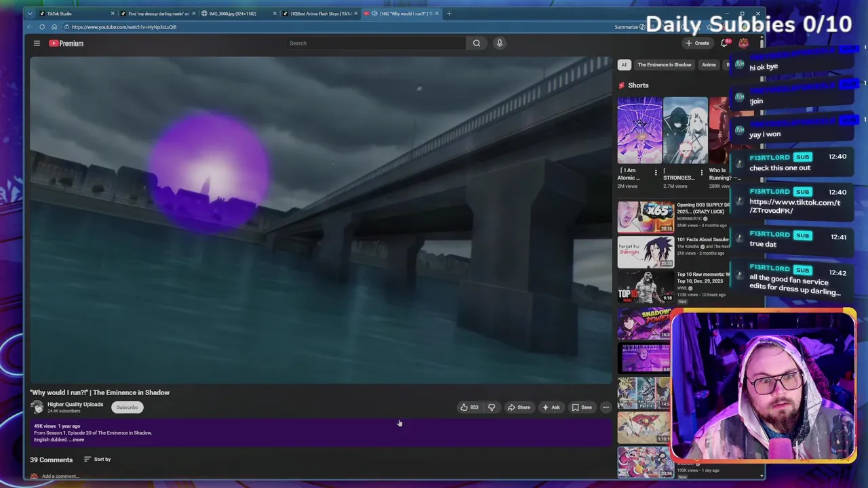Open the more actions ellipsis under video

pos(606,407)
